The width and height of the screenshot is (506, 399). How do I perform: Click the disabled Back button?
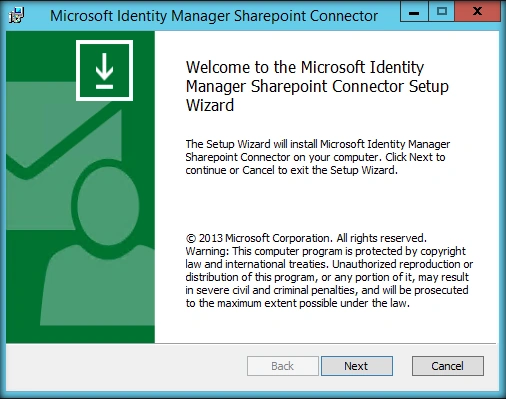pyautogui.click(x=283, y=366)
